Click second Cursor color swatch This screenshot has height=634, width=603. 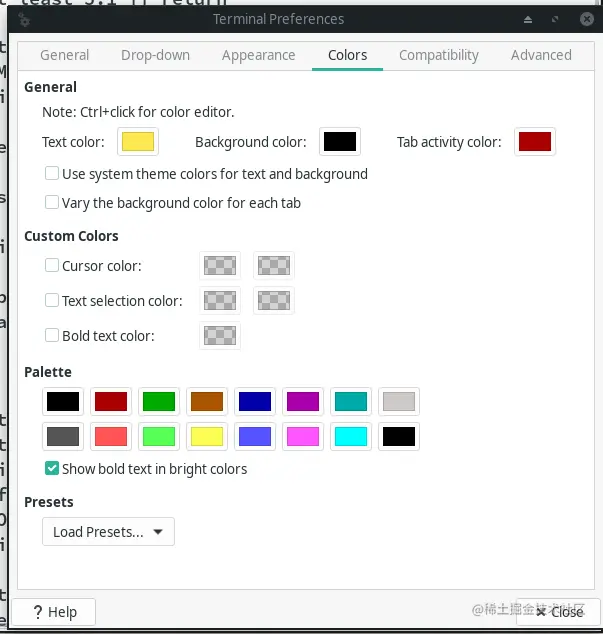pos(274,266)
